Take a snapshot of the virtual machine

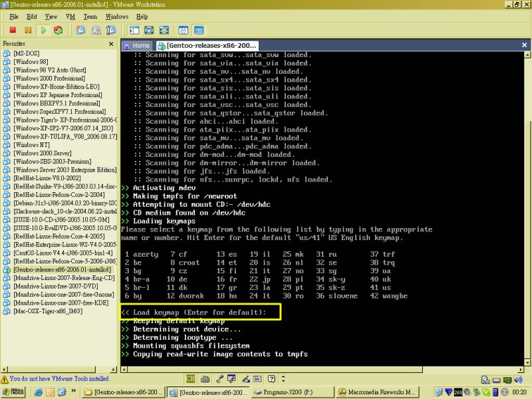point(80,30)
